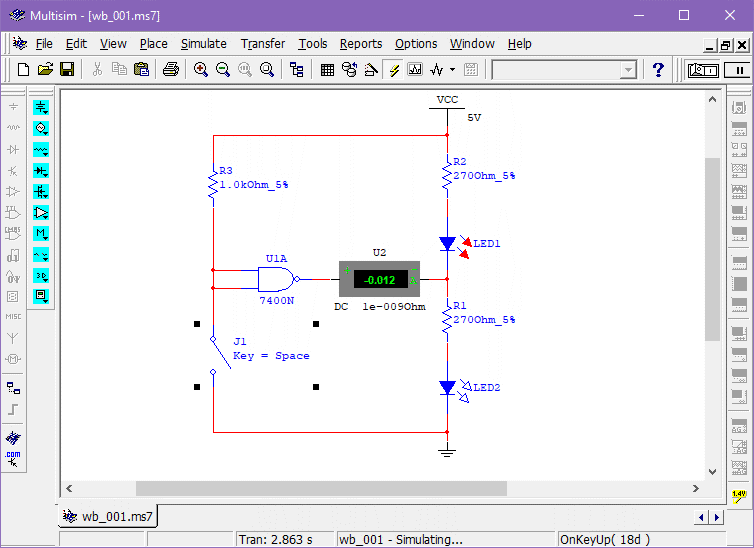Click the U2 ammeter display

[379, 279]
